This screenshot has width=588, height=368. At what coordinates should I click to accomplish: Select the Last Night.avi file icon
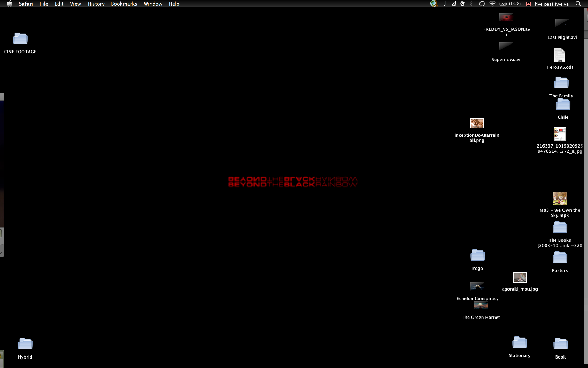coord(562,23)
